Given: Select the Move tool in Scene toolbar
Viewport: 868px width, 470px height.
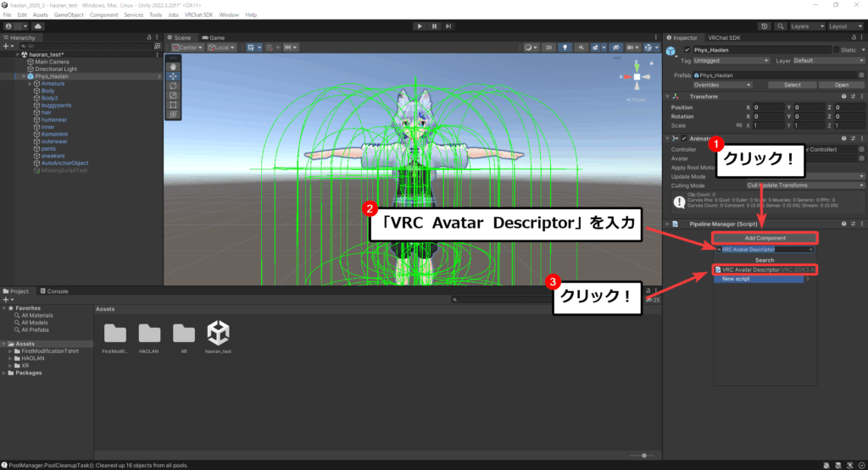Looking at the screenshot, I should [x=173, y=76].
